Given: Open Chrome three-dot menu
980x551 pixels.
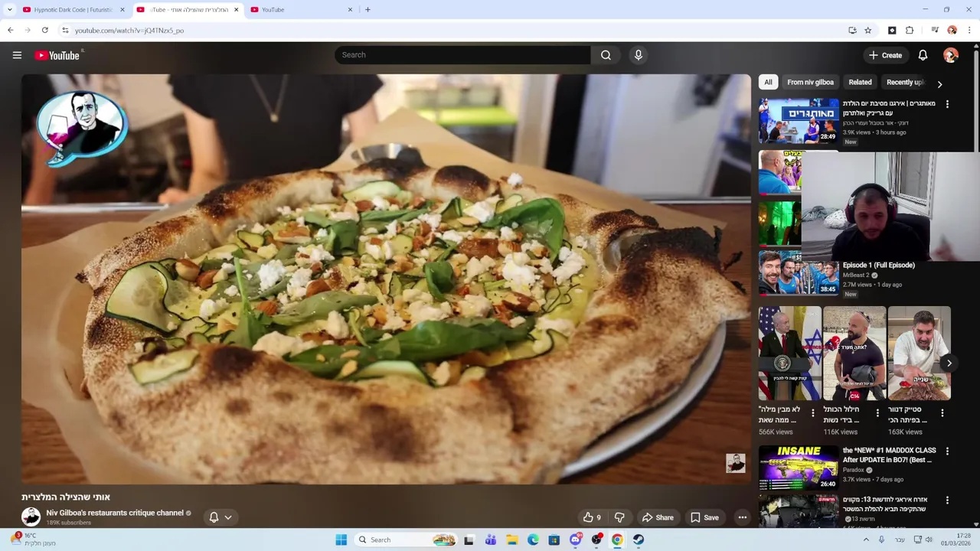Looking at the screenshot, I should (x=969, y=31).
